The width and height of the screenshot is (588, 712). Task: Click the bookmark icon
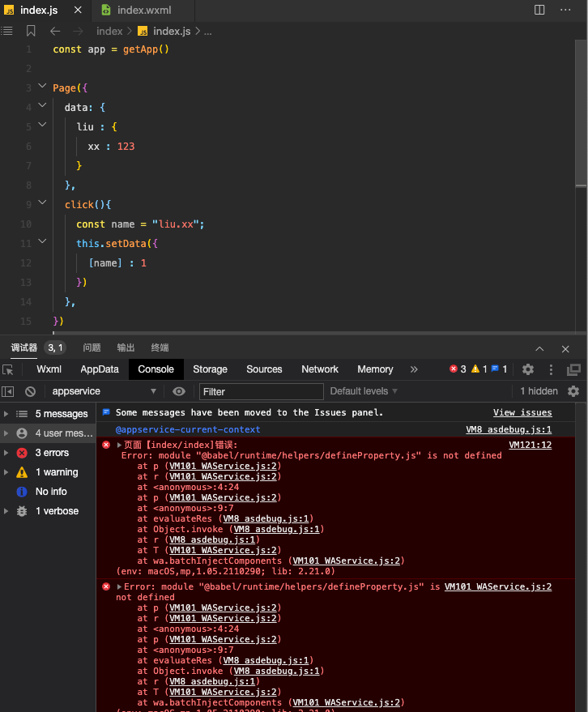click(31, 31)
